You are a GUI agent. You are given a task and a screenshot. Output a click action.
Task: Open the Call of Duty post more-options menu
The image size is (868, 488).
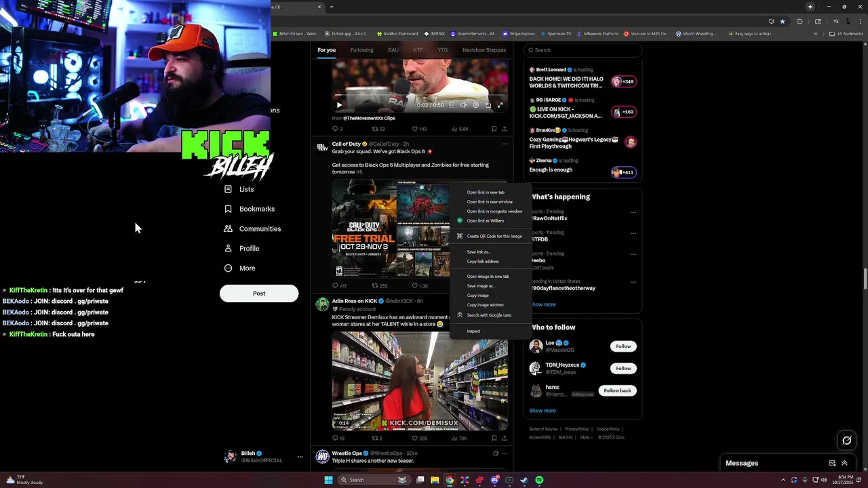click(504, 144)
